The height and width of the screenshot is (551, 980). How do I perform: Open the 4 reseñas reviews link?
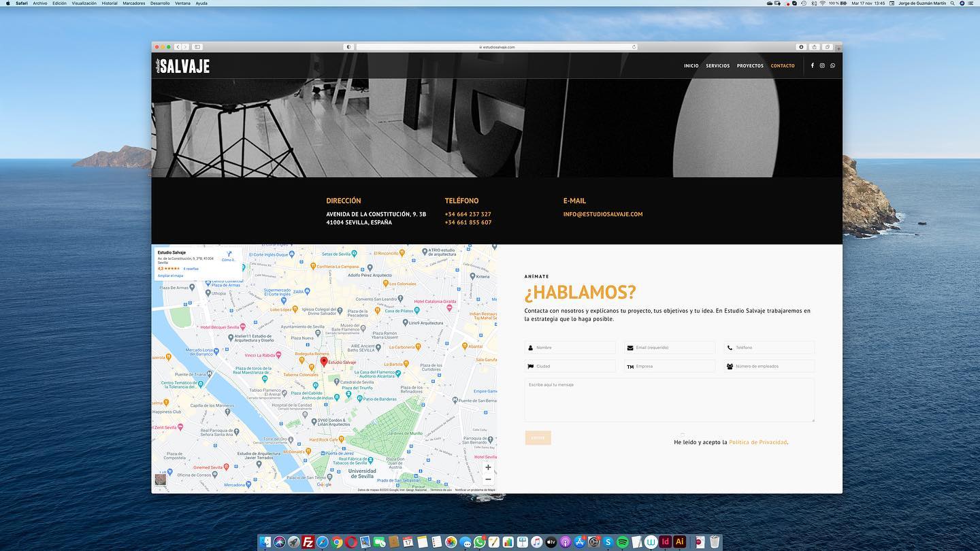click(x=191, y=269)
